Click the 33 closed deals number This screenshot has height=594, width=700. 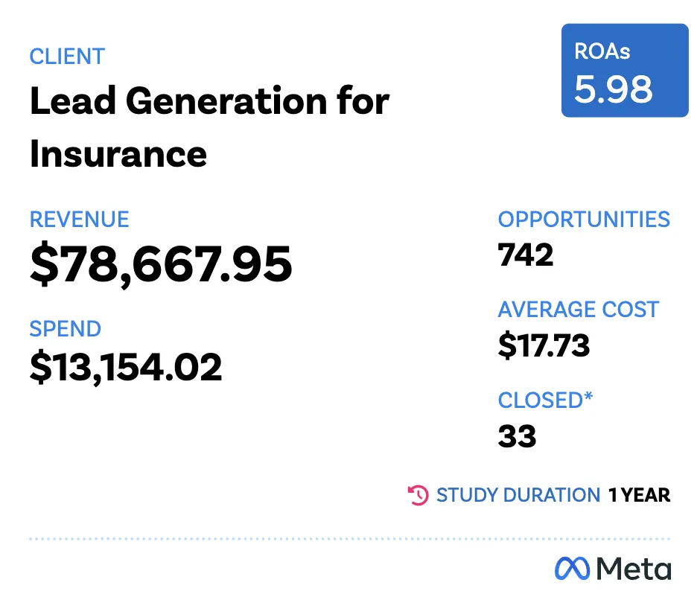point(517,436)
